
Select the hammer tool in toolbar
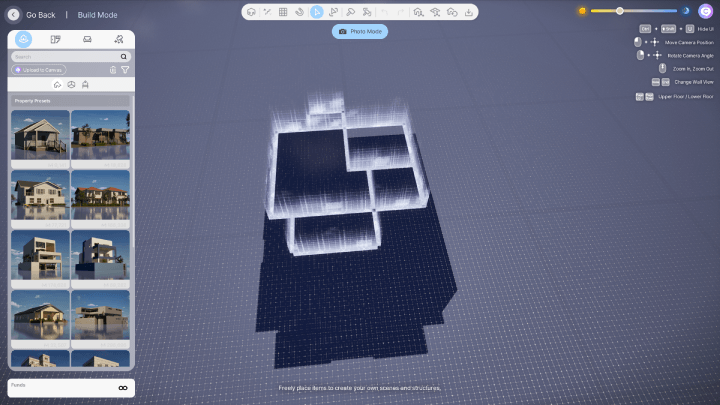click(350, 12)
